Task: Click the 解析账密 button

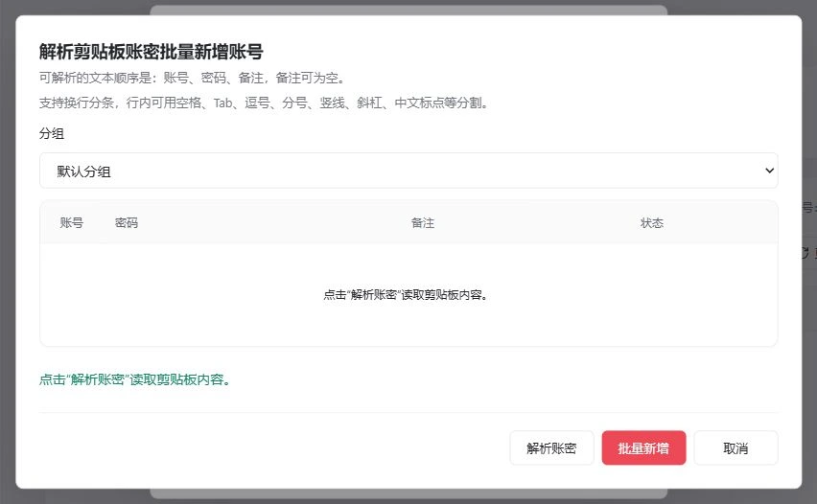Action: point(551,447)
